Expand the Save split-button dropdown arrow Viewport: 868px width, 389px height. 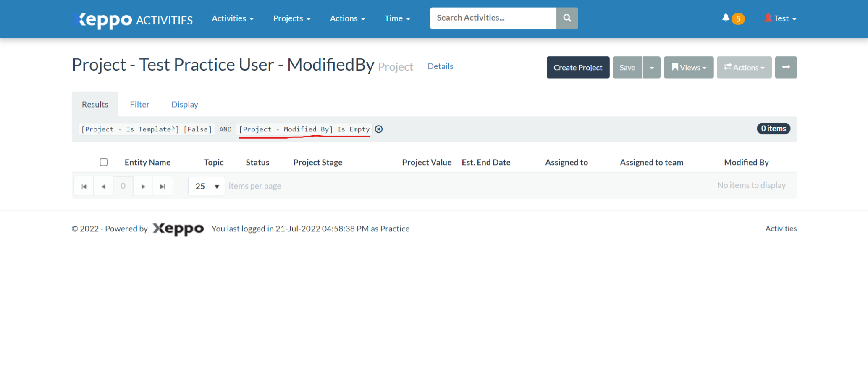click(652, 67)
